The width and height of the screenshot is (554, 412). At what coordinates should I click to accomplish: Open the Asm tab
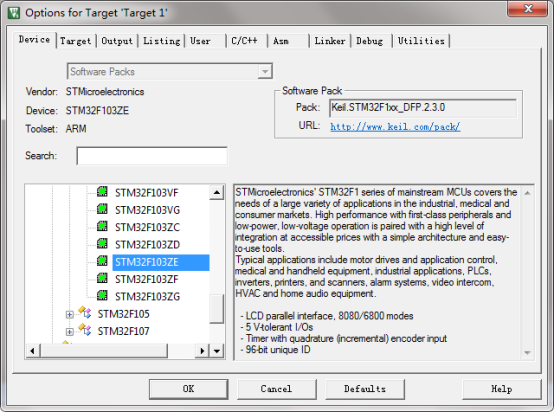pyautogui.click(x=288, y=41)
